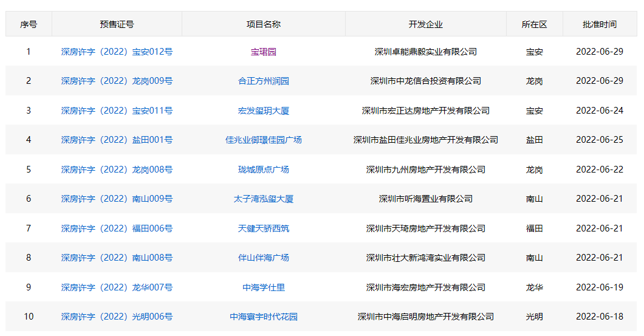The width and height of the screenshot is (644, 336).
Task: Open the 宝珺园 project link
Action: click(x=263, y=52)
